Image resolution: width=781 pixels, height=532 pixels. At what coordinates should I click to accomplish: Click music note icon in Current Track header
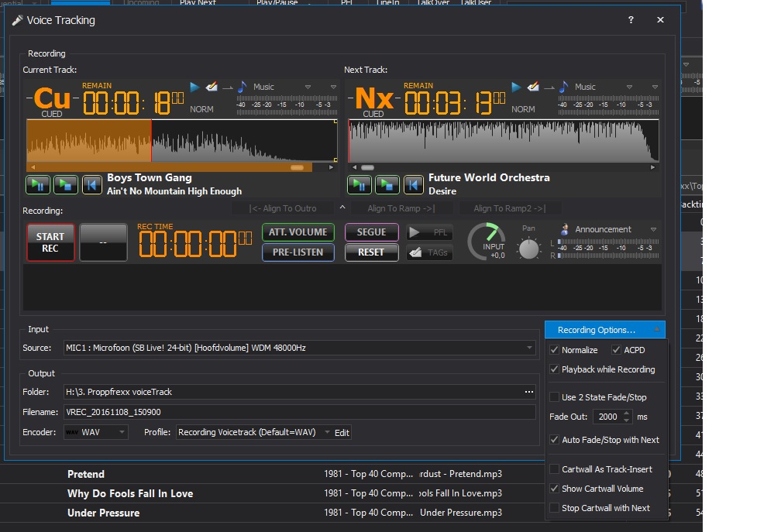242,87
